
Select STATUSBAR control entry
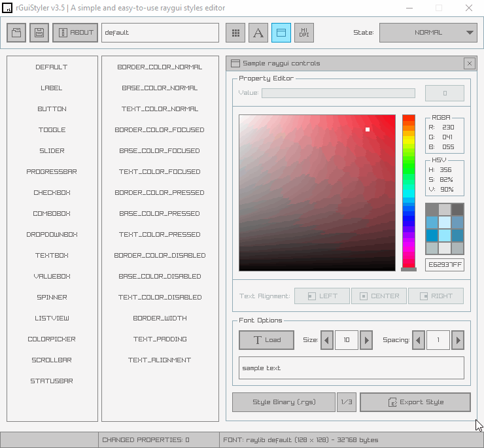[52, 381]
